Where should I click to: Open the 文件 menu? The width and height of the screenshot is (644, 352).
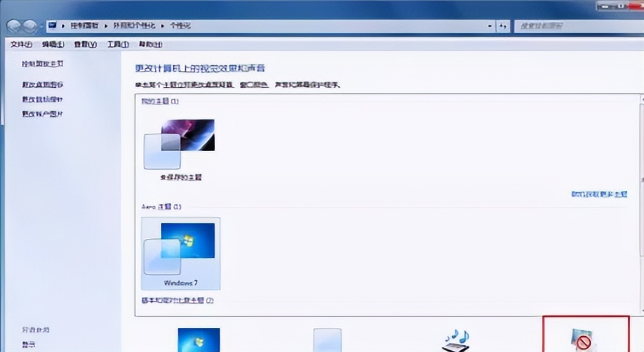(21, 44)
